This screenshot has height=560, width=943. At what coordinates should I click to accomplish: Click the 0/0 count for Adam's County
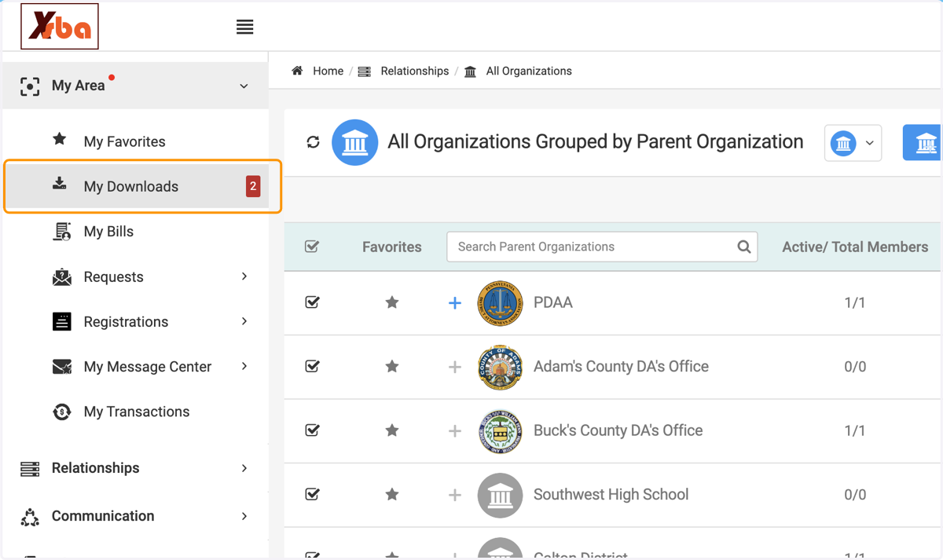(855, 367)
